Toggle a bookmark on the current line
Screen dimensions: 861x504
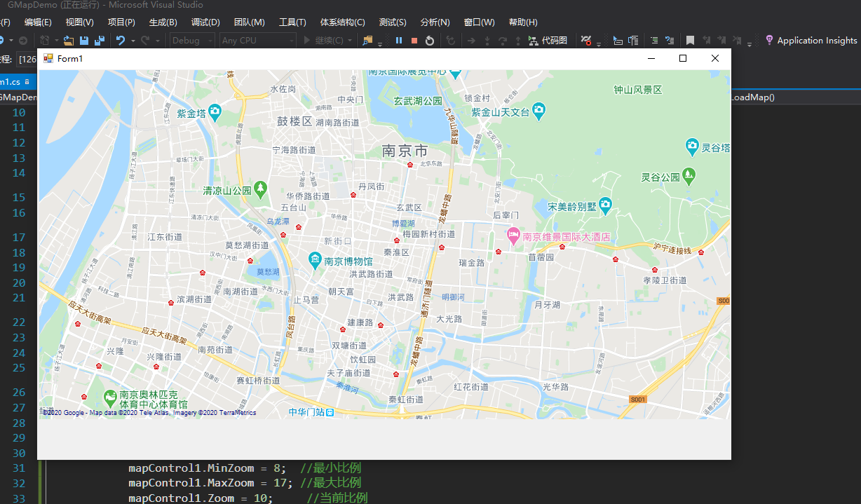click(690, 40)
